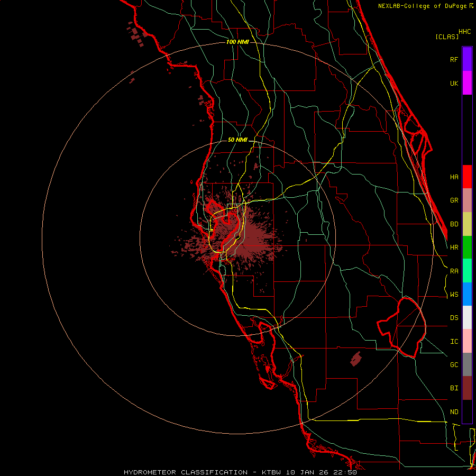
Task: Click the 'ND' legend label
Action: [454, 412]
